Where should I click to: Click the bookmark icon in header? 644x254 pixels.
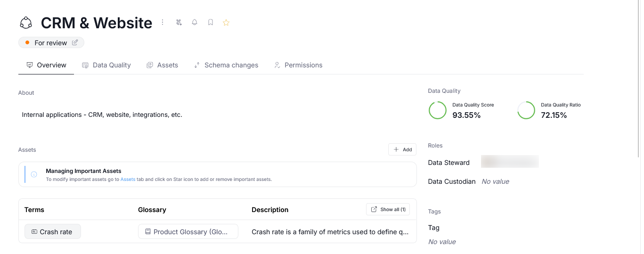click(211, 22)
